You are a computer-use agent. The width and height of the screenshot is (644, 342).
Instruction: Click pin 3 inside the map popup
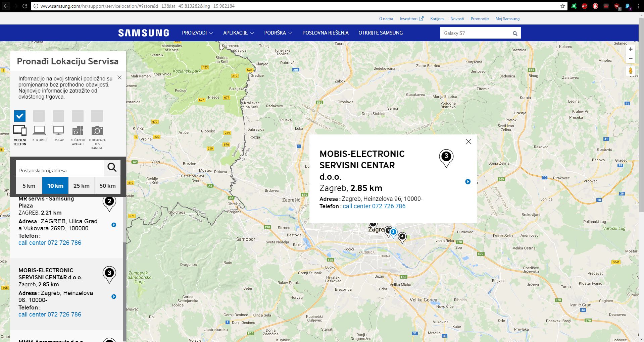446,158
